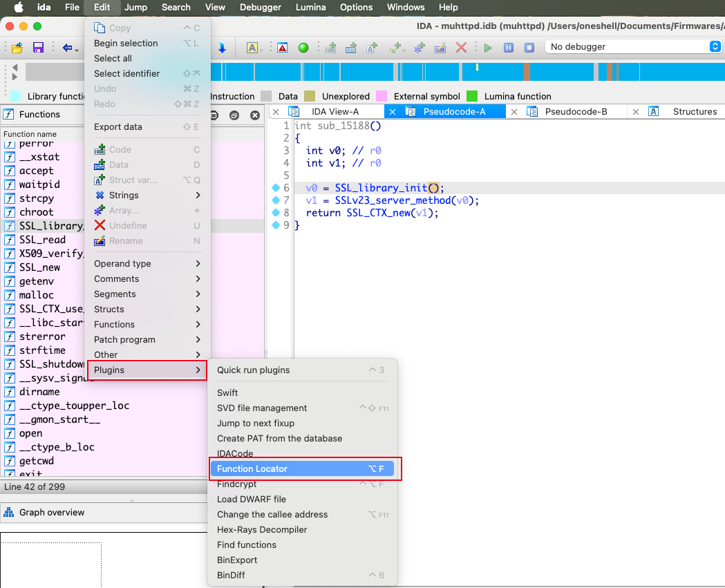Terminate process with the stop button

pyautogui.click(x=529, y=47)
